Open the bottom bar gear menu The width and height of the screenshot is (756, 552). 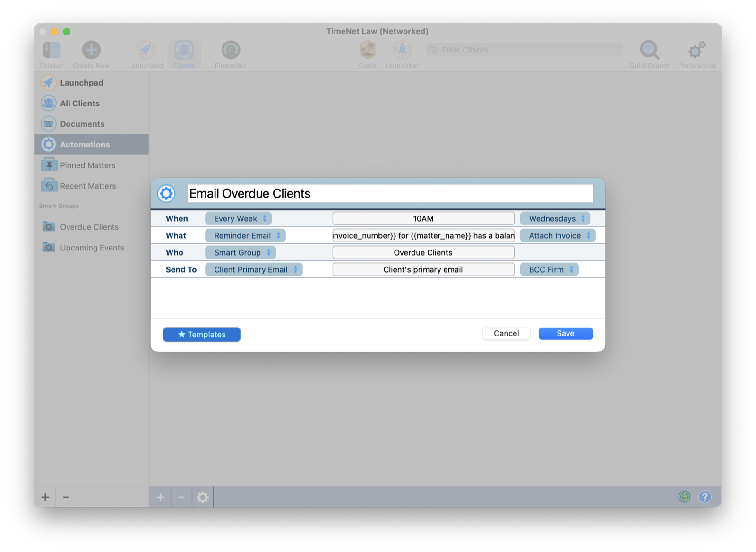203,497
